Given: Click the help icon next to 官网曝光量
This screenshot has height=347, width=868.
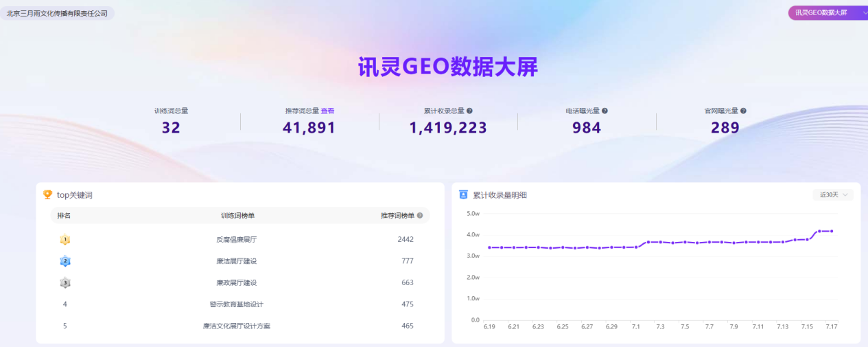Looking at the screenshot, I should click(x=743, y=111).
